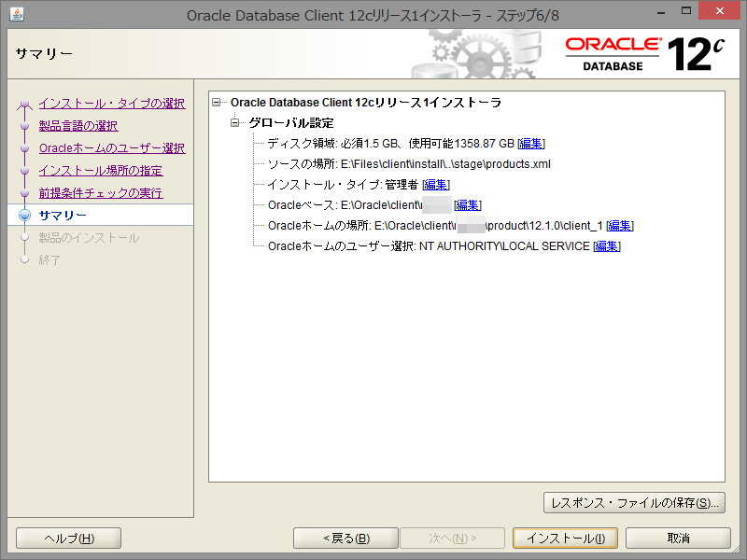Go to Oracleホームのユーザー選択 step
This screenshot has width=747, height=560.
tap(112, 148)
